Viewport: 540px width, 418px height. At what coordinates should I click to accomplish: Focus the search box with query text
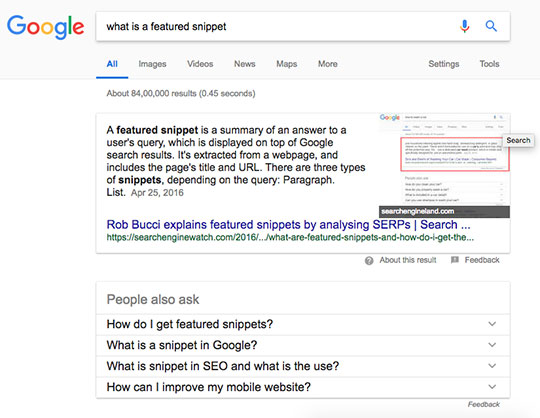tap(303, 27)
